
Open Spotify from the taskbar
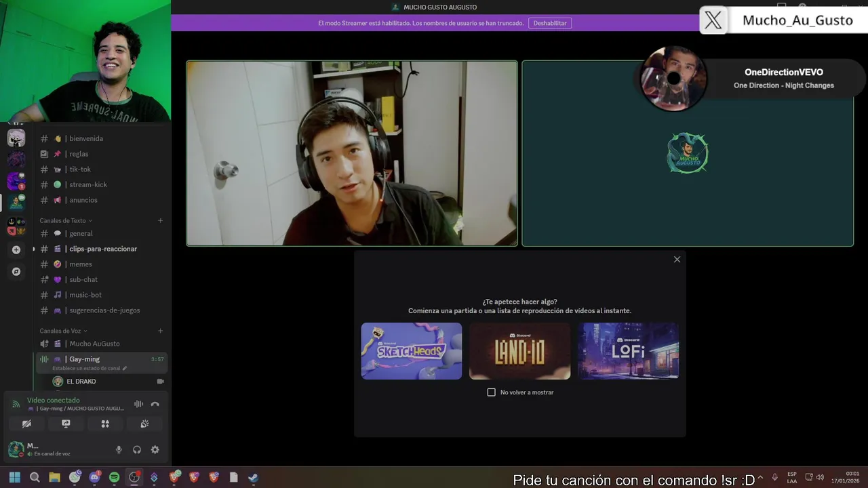(114, 477)
